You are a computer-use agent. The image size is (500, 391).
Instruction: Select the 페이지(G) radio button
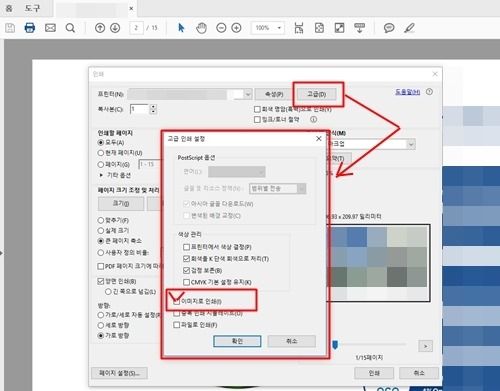point(101,164)
